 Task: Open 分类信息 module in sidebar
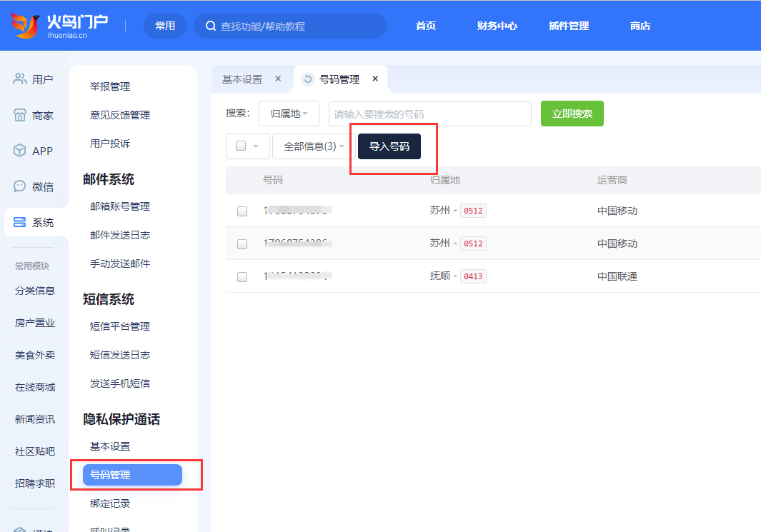tap(35, 291)
